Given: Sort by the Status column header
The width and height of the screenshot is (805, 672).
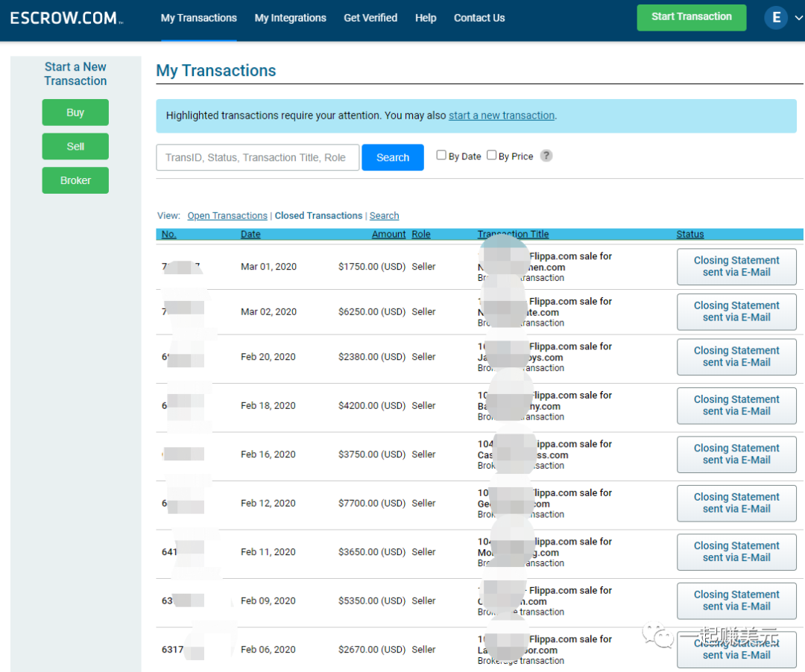Looking at the screenshot, I should coord(690,234).
